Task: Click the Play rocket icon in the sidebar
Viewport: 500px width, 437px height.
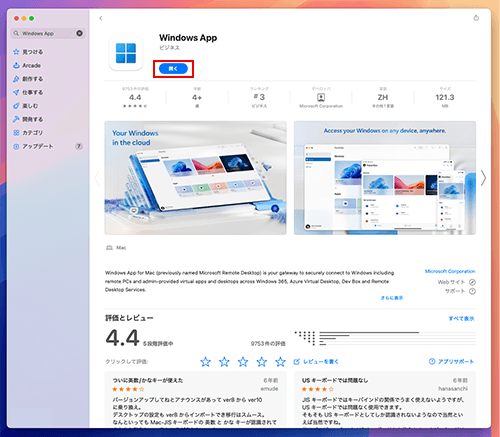Action: coord(16,106)
